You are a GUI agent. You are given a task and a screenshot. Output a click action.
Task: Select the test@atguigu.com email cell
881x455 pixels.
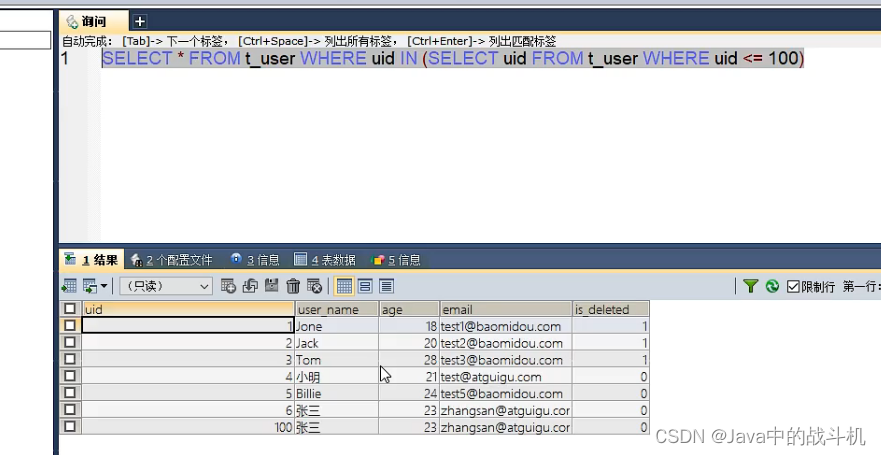(x=506, y=376)
